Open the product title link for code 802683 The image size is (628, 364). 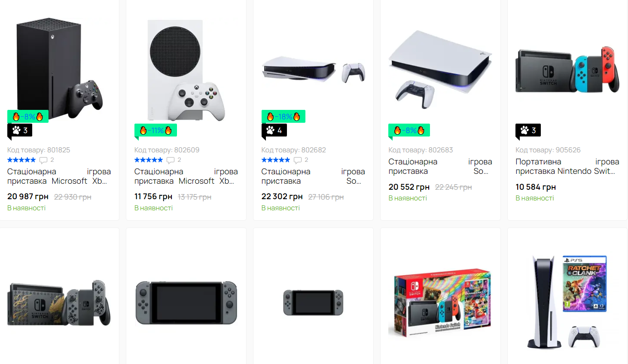click(440, 167)
